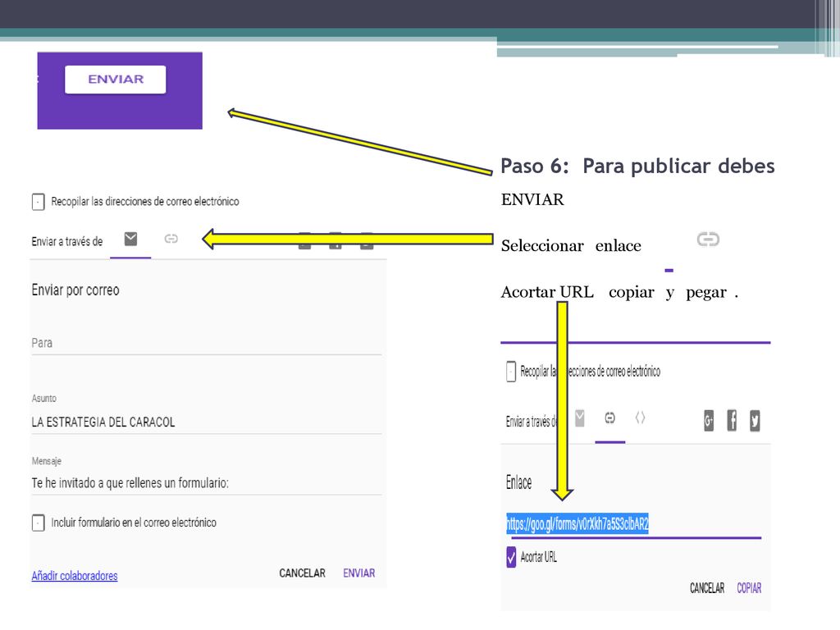
Task: Click the Mensaje text field
Action: point(206,483)
